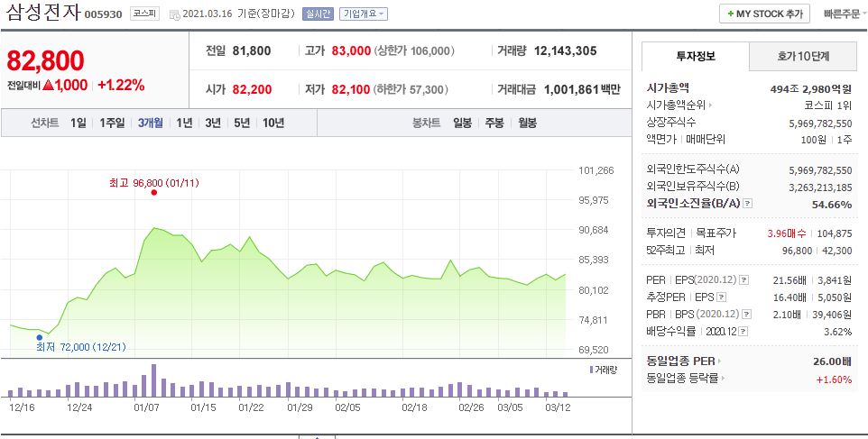
Task: Click the 동일업종 등락률 value +1.60%
Action: coord(834,380)
